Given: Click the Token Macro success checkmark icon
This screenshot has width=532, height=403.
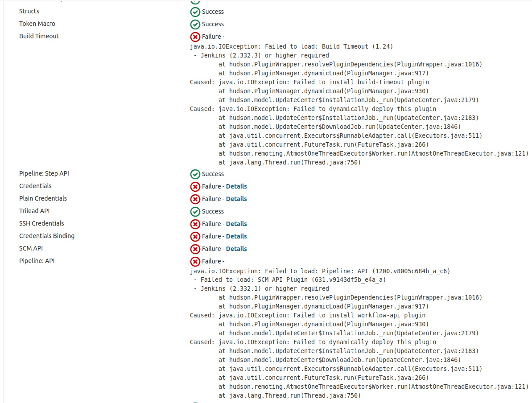Looking at the screenshot, I should point(195,24).
